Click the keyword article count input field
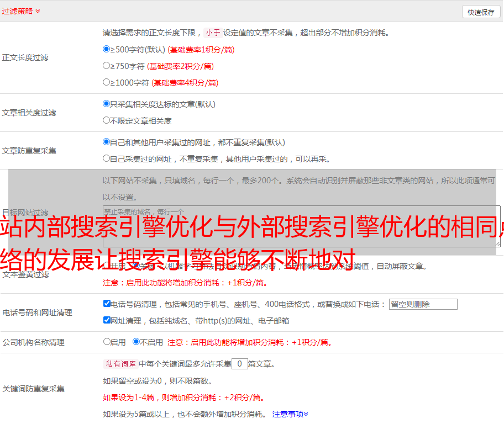504x424 pixels. point(239,364)
